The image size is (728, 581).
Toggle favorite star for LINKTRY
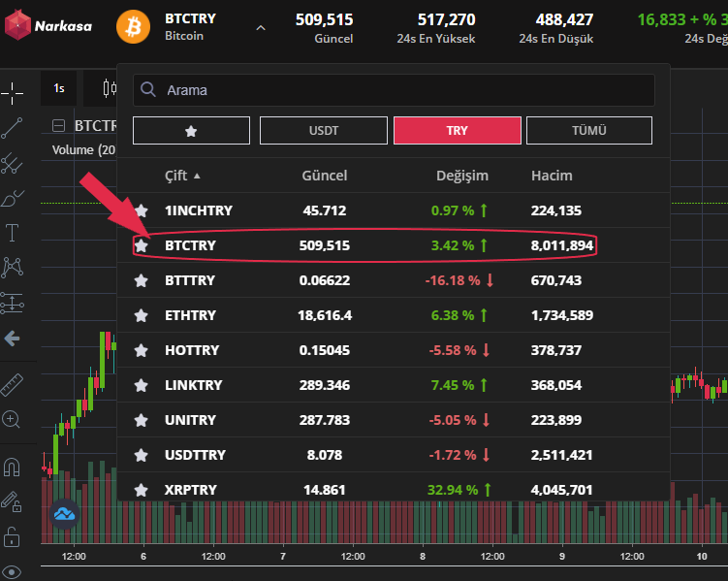(142, 385)
